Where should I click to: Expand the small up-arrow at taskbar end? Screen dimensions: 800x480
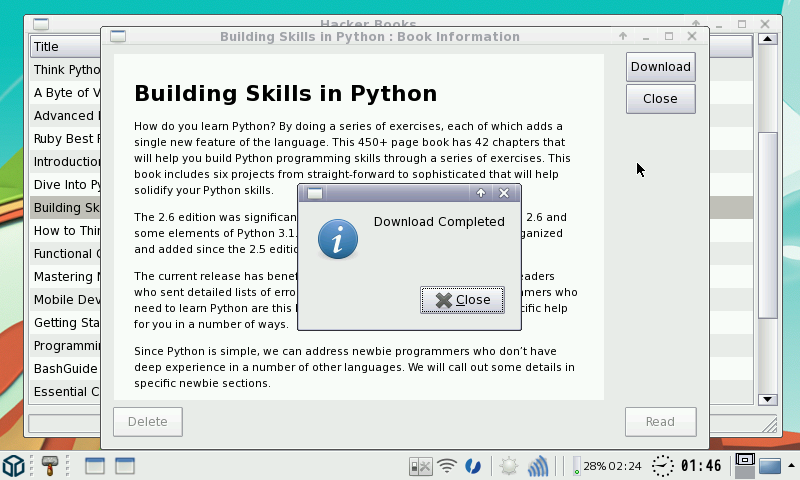(x=791, y=465)
